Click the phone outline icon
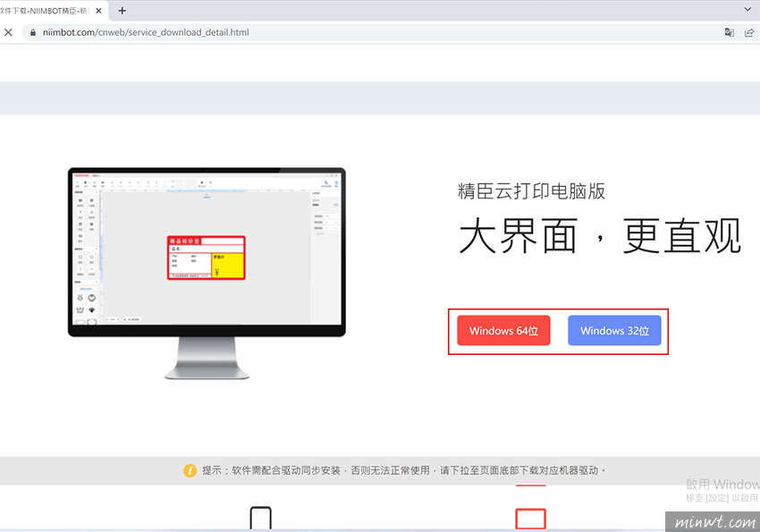This screenshot has height=532, width=760. 261,518
